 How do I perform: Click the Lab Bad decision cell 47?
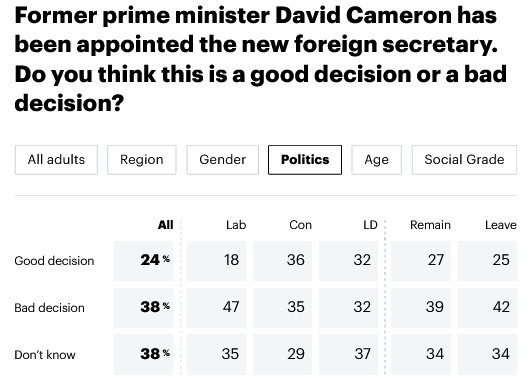[216, 308]
